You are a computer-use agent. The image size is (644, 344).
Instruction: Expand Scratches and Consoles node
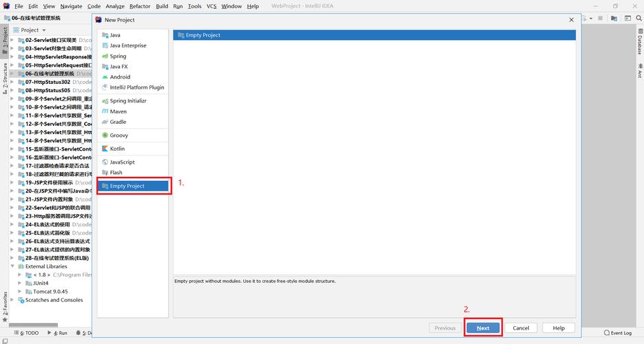click(12, 300)
